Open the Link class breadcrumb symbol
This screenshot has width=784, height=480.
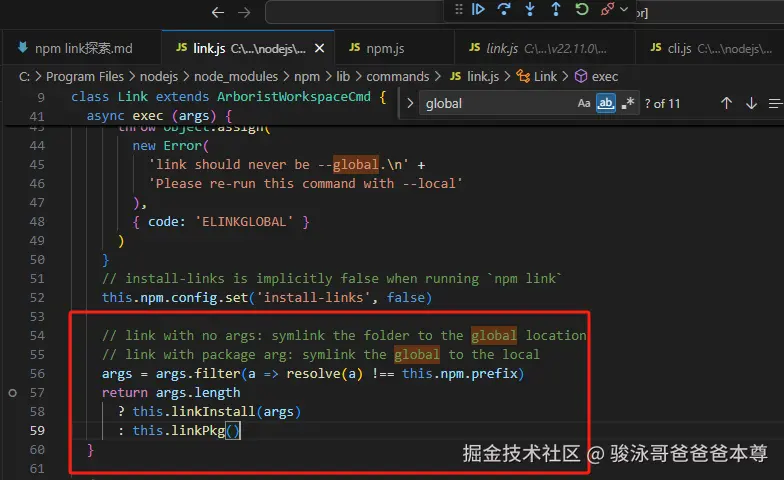click(537, 76)
